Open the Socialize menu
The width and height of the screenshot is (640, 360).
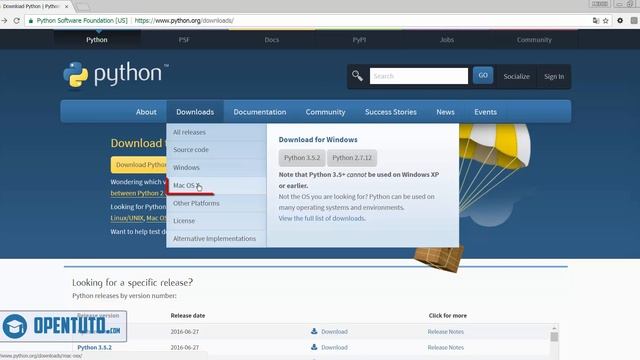[516, 76]
